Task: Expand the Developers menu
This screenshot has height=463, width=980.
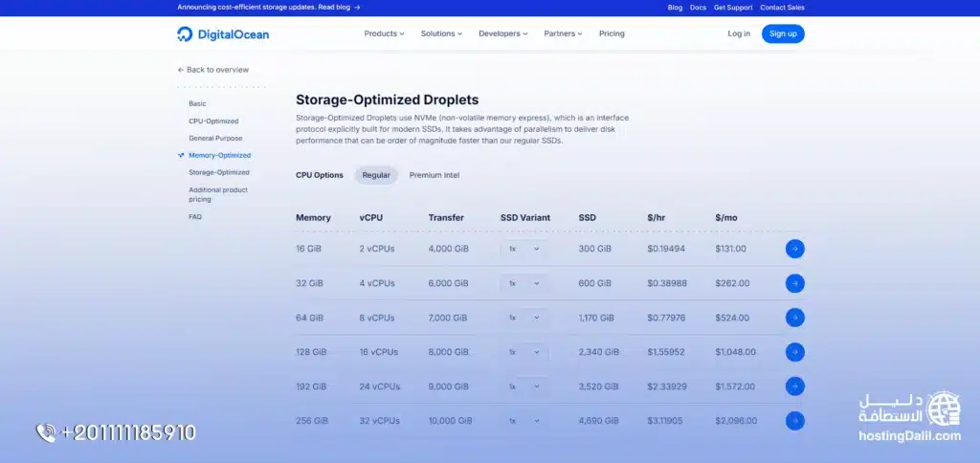Action: click(x=503, y=33)
